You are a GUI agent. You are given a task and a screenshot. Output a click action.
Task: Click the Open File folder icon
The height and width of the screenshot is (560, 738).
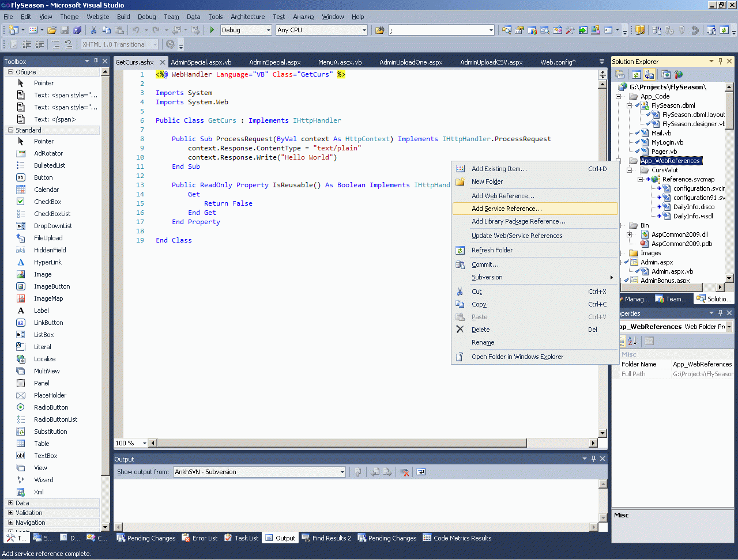point(52,30)
